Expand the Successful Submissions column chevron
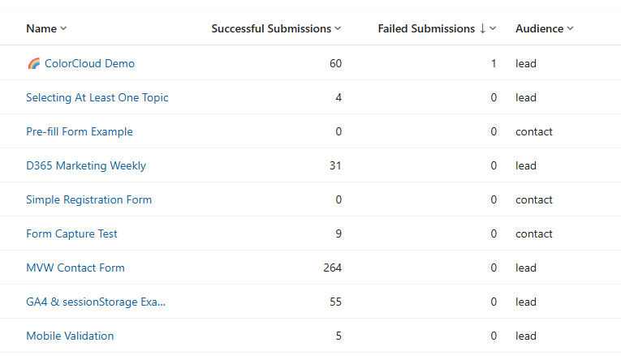The height and width of the screenshot is (364, 621). click(x=338, y=28)
